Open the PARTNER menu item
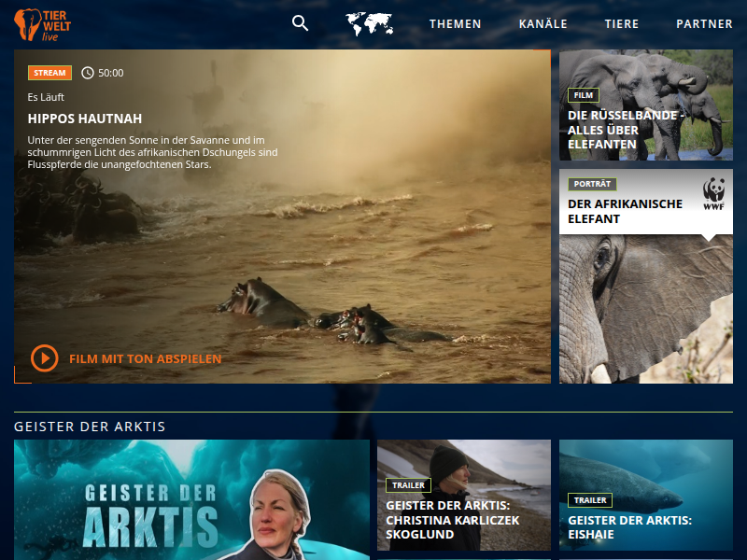Image resolution: width=747 pixels, height=560 pixels. point(704,24)
